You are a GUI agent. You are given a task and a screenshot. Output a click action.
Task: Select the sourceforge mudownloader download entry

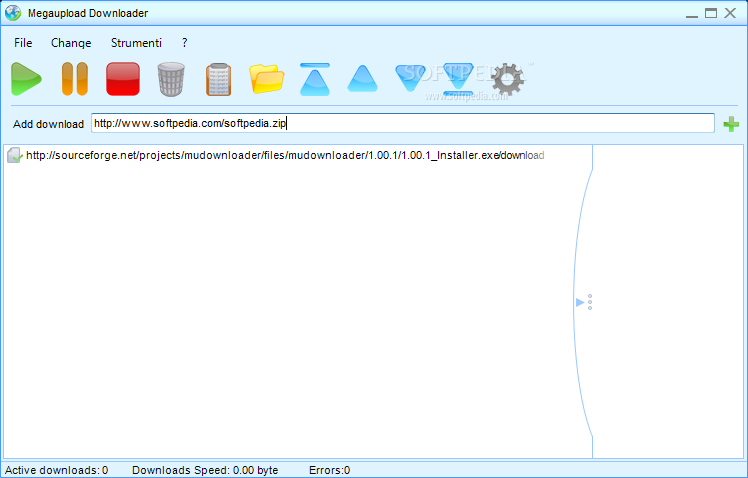click(x=285, y=156)
